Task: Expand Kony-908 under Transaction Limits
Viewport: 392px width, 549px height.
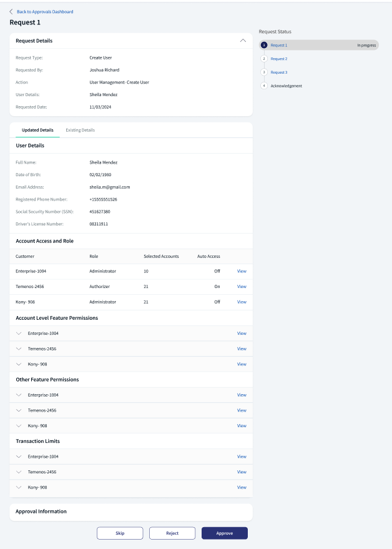Action: (x=19, y=487)
